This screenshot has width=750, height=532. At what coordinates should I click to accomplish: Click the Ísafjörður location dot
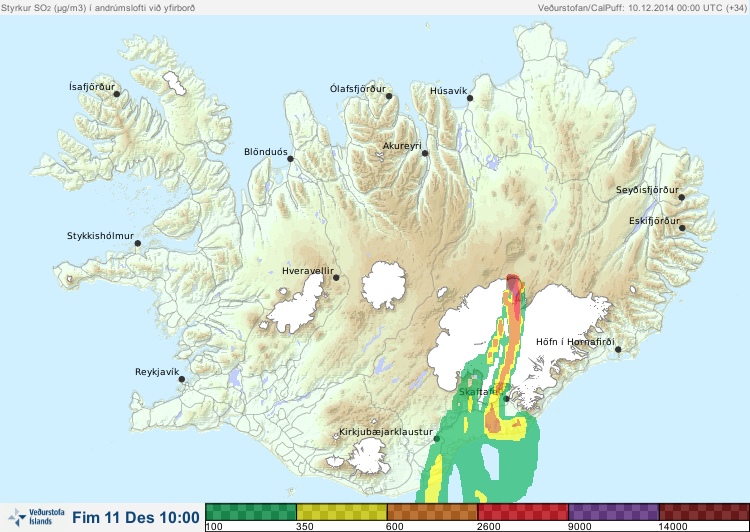pyautogui.click(x=116, y=94)
